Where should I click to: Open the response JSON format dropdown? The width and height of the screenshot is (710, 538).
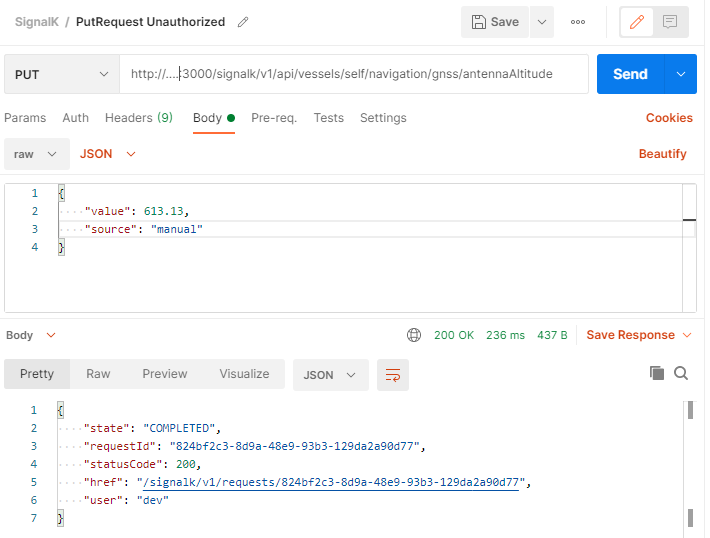tap(331, 375)
